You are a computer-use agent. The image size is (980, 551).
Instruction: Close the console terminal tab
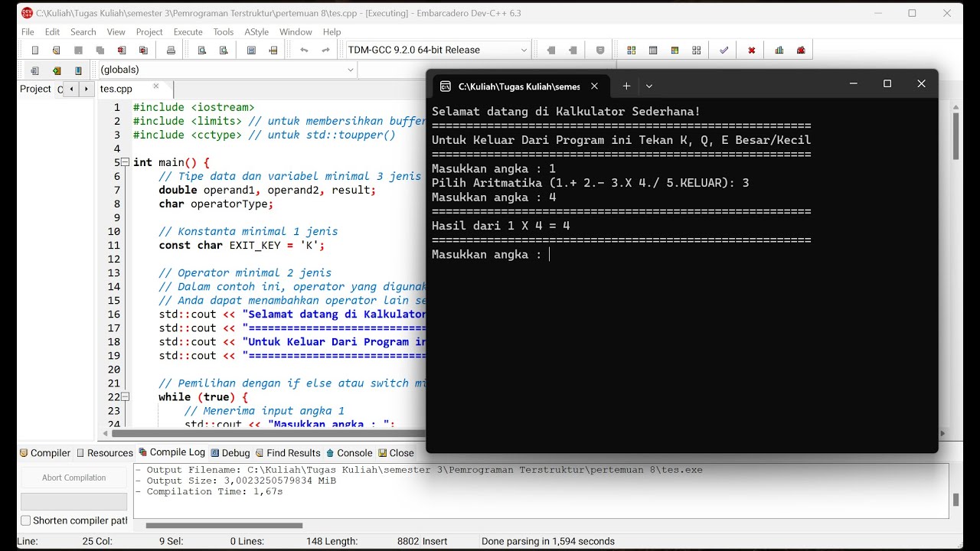[x=595, y=86]
